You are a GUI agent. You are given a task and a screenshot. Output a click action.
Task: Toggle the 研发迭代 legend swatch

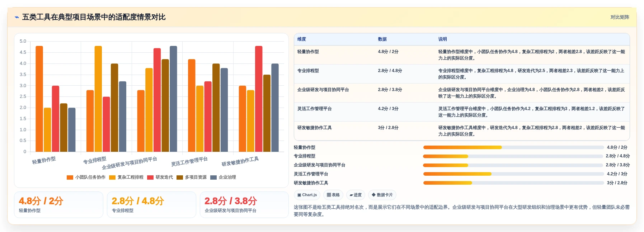point(150,177)
